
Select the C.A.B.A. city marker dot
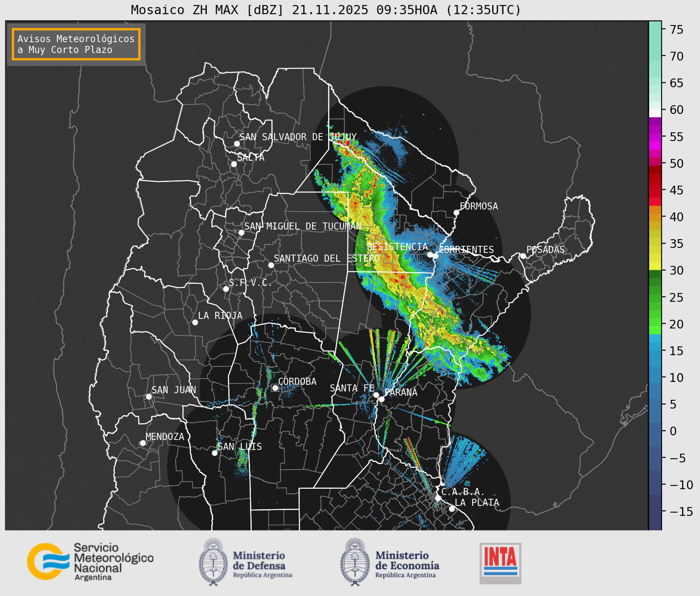[438, 498]
